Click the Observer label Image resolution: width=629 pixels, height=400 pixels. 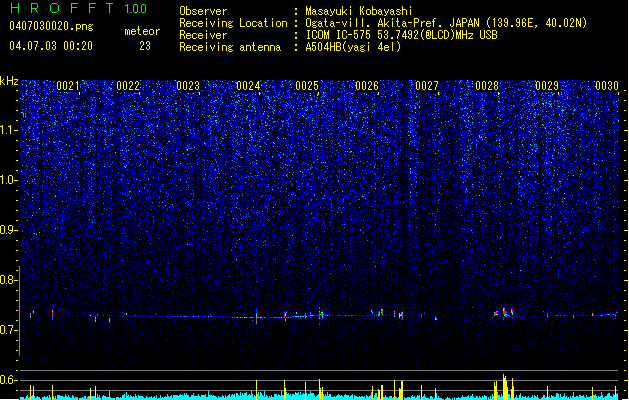tap(203, 11)
